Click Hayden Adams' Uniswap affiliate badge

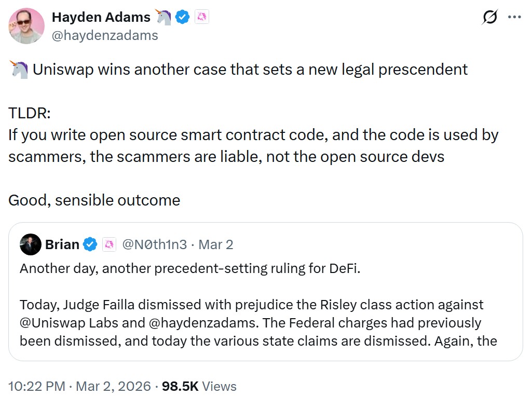[202, 17]
